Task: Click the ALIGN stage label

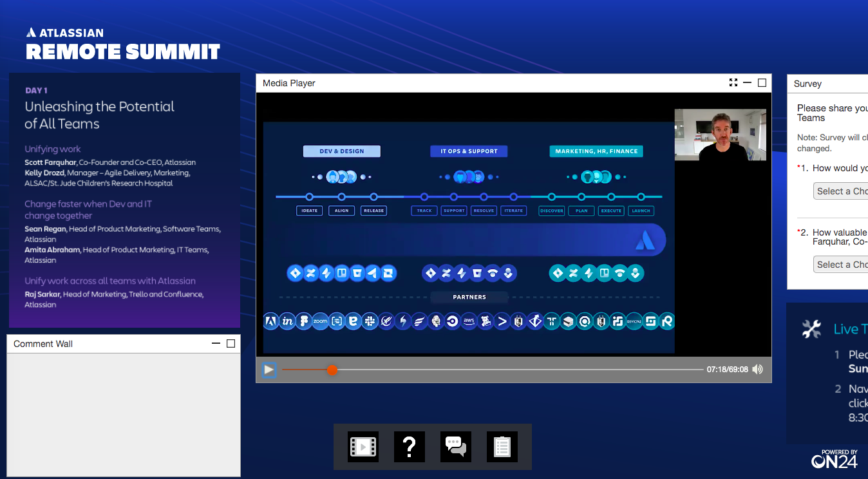Action: (341, 211)
